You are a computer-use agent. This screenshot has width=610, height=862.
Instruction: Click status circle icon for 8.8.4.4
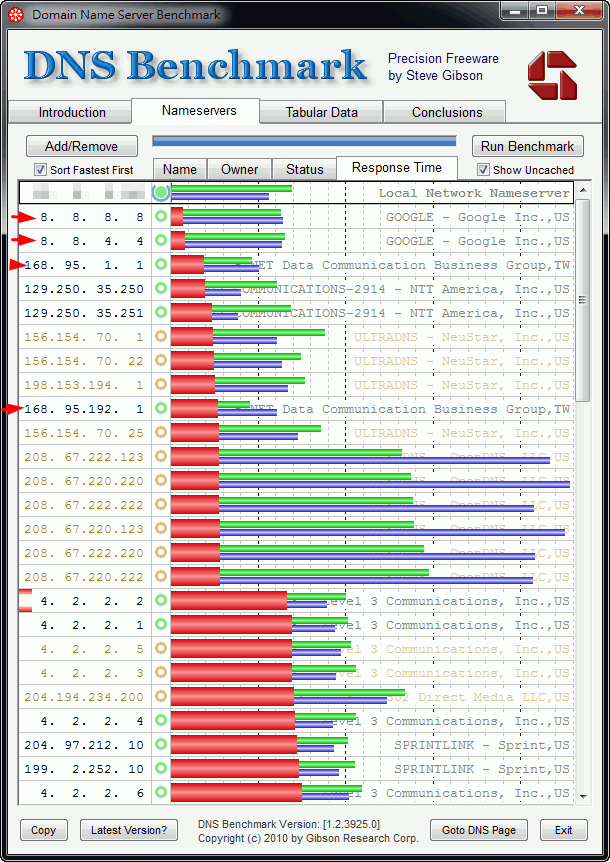[160, 240]
